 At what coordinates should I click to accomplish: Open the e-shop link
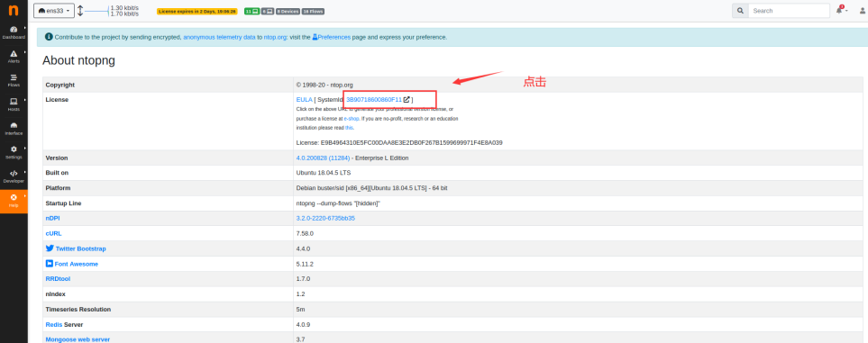352,119
